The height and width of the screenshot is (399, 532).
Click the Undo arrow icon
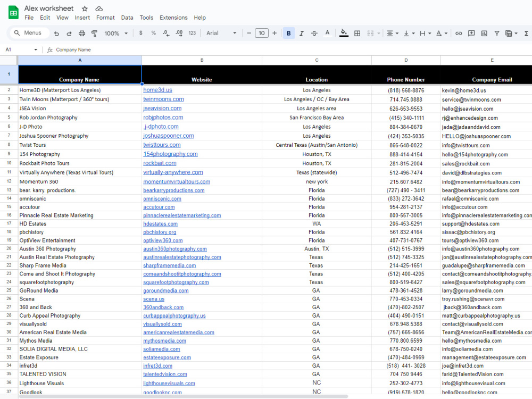coord(57,33)
